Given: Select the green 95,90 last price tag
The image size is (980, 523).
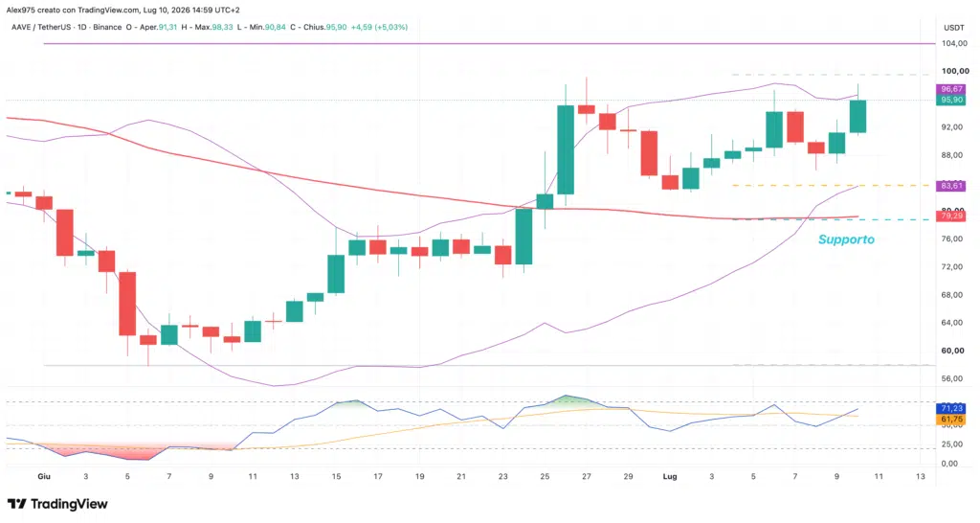Looking at the screenshot, I should pos(952,100).
